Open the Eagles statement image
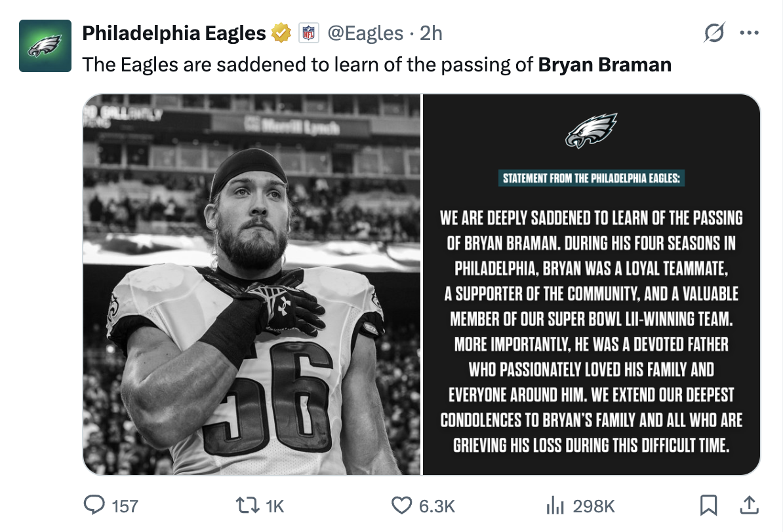This screenshot has width=783, height=532. [x=591, y=284]
